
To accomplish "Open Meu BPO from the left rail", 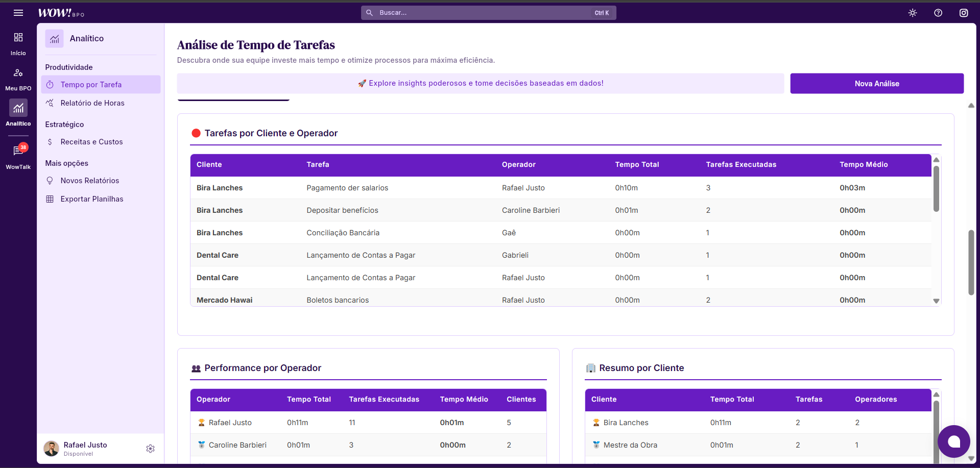I will [x=18, y=79].
